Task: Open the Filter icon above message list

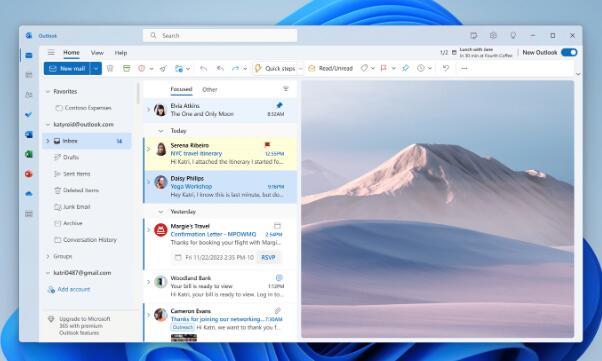Action: [286, 89]
